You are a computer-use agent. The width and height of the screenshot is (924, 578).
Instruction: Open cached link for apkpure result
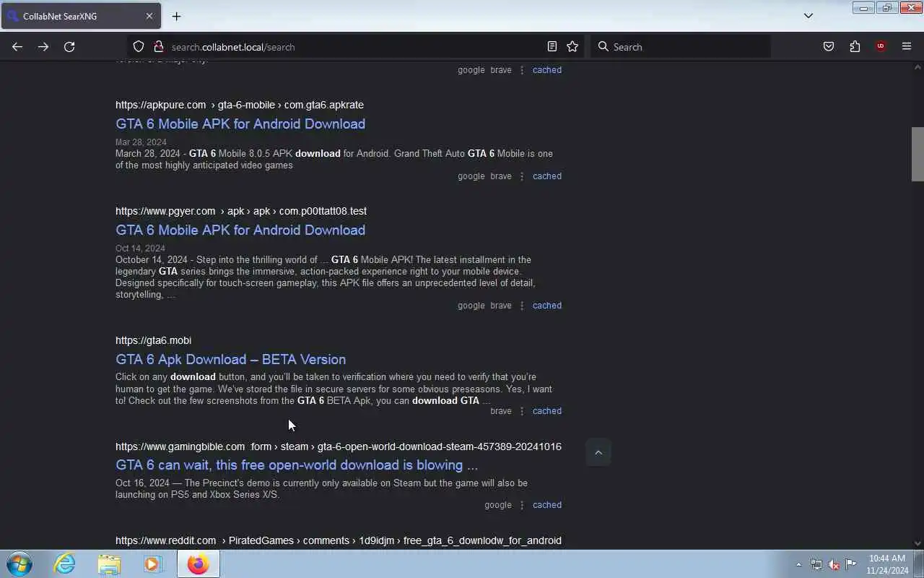tap(546, 176)
